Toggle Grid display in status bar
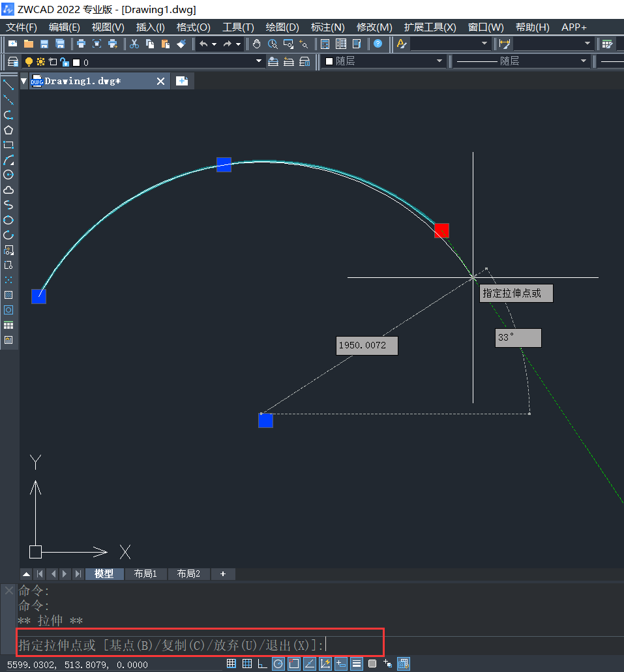 [x=247, y=664]
